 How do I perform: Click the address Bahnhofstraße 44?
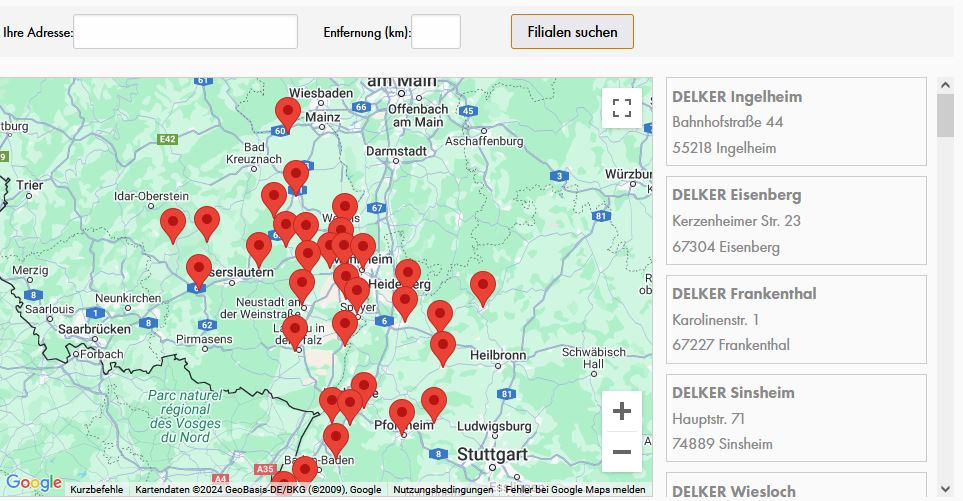[x=727, y=122]
